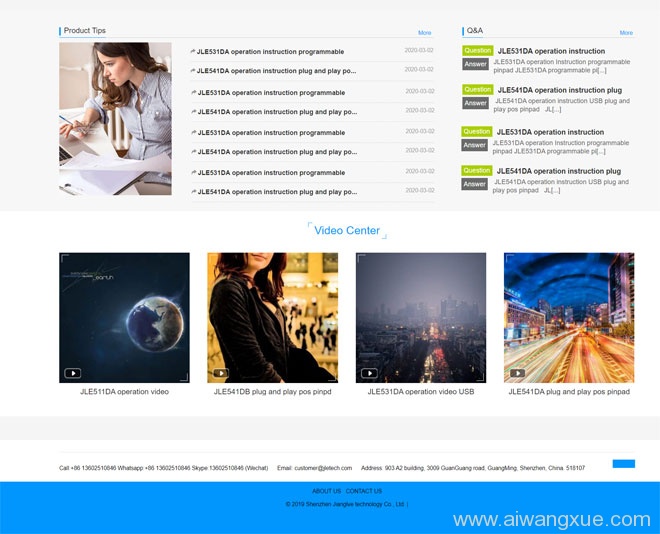Open the second Q&A question JLE541DA title
Image resolution: width=660 pixels, height=534 pixels.
[x=559, y=90]
